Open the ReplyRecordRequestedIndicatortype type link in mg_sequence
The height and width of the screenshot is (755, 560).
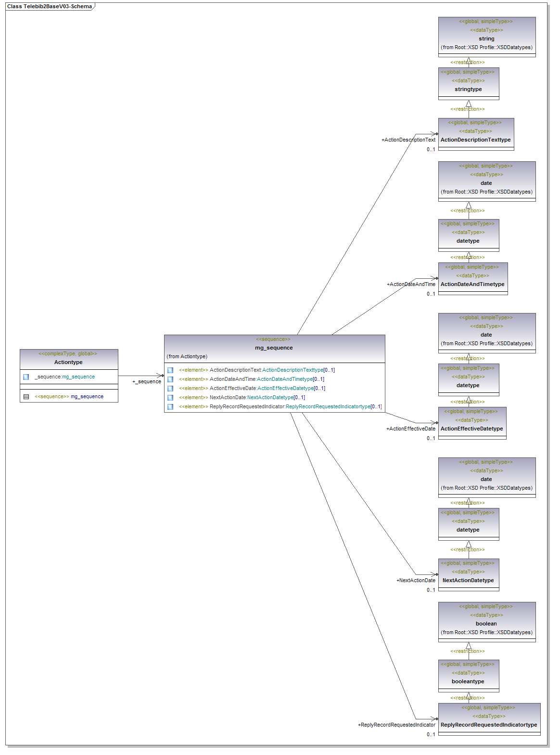(x=328, y=407)
